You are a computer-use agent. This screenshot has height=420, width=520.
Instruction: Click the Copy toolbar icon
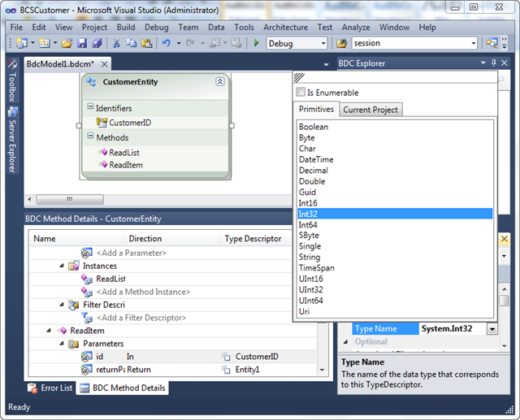coord(132,43)
